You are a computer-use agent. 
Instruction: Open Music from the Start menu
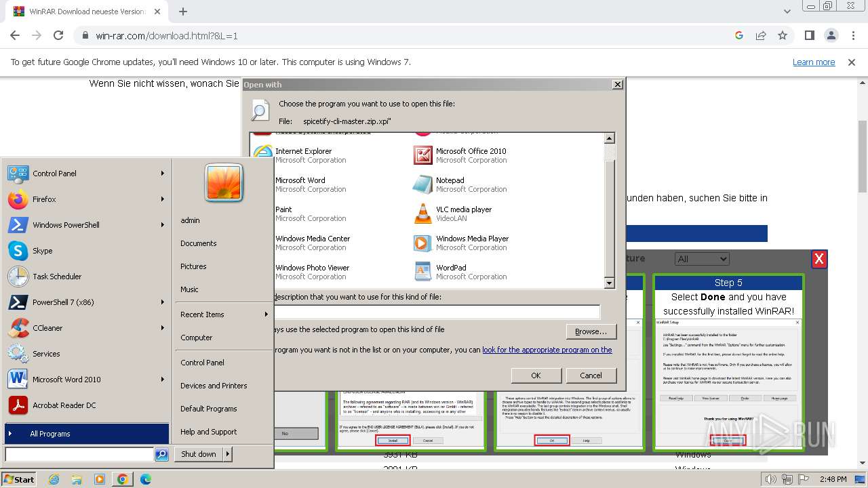[189, 289]
